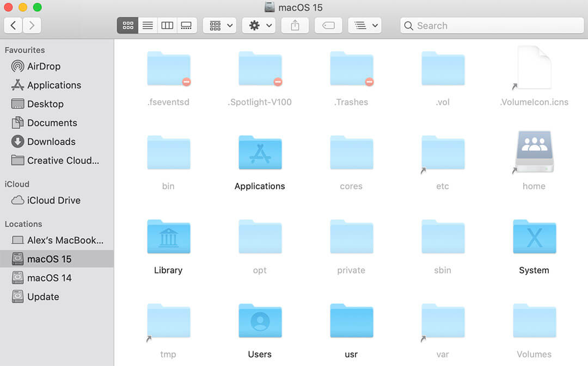Go back with the left chevron button
Viewport: 588px width, 366px height.
coord(13,26)
